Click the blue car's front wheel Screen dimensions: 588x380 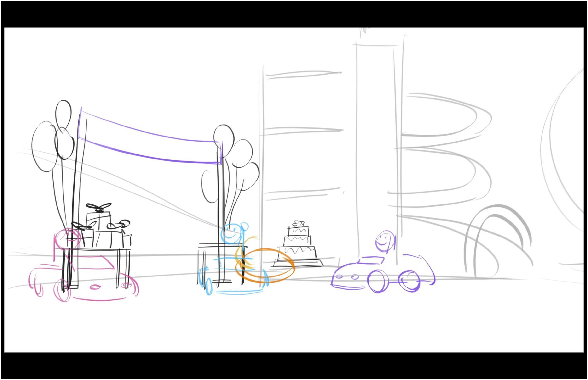209,287
